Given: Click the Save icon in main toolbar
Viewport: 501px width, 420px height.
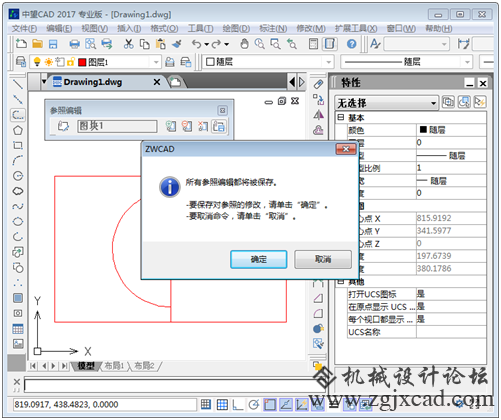Looking at the screenshot, I should 53,44.
